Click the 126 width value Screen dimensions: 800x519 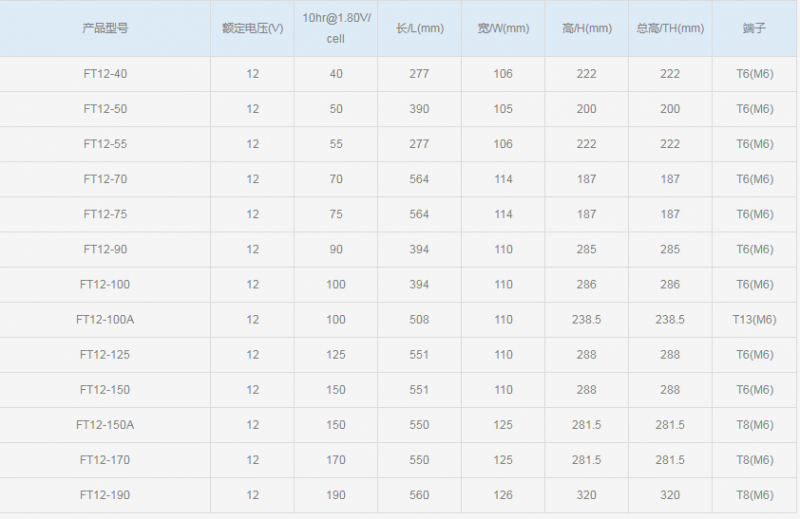pos(503,495)
